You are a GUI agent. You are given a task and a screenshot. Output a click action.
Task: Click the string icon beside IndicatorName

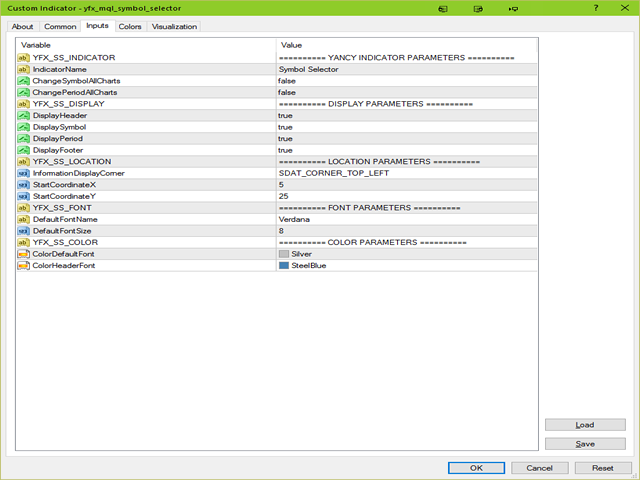coord(23,69)
